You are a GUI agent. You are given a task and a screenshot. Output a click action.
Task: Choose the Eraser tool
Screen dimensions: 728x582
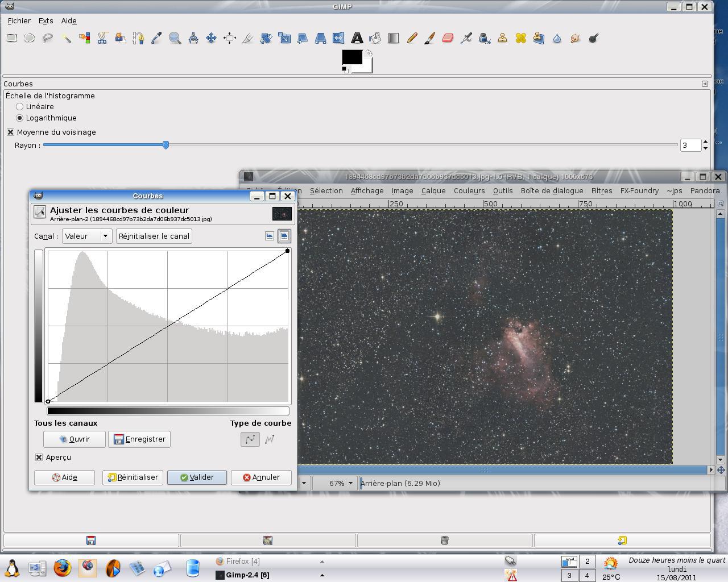pos(448,38)
